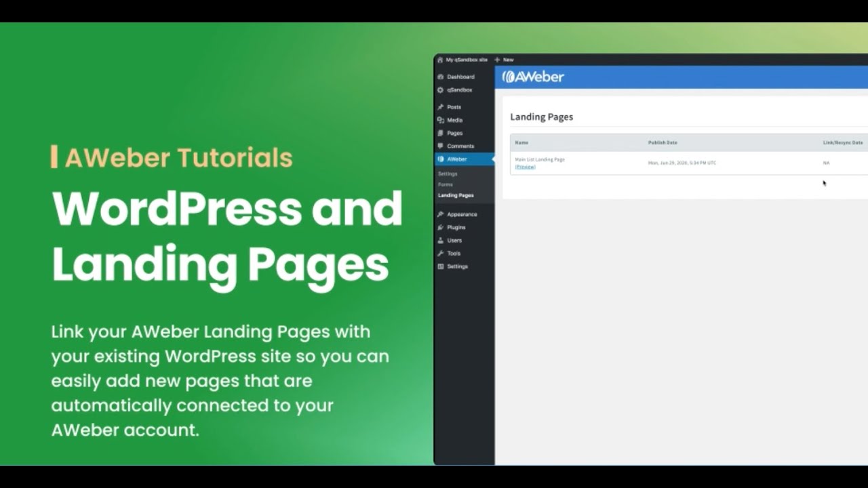Select Landing Pages in the AWeber submenu
Viewport: 868px width, 488px height.
click(x=456, y=195)
